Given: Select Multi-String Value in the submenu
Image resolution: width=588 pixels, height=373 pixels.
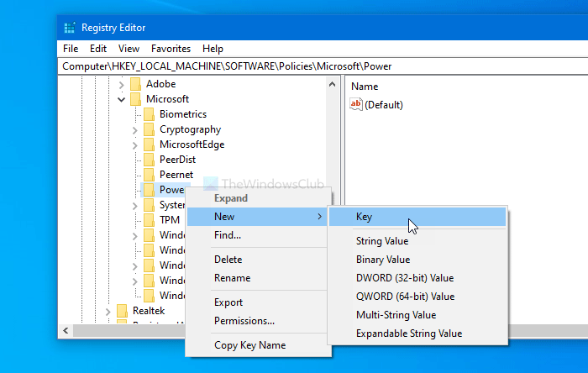Looking at the screenshot, I should [417, 315].
